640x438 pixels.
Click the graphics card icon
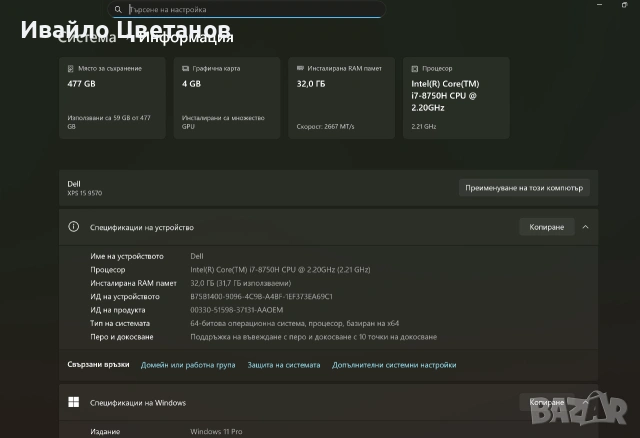pyautogui.click(x=185, y=69)
